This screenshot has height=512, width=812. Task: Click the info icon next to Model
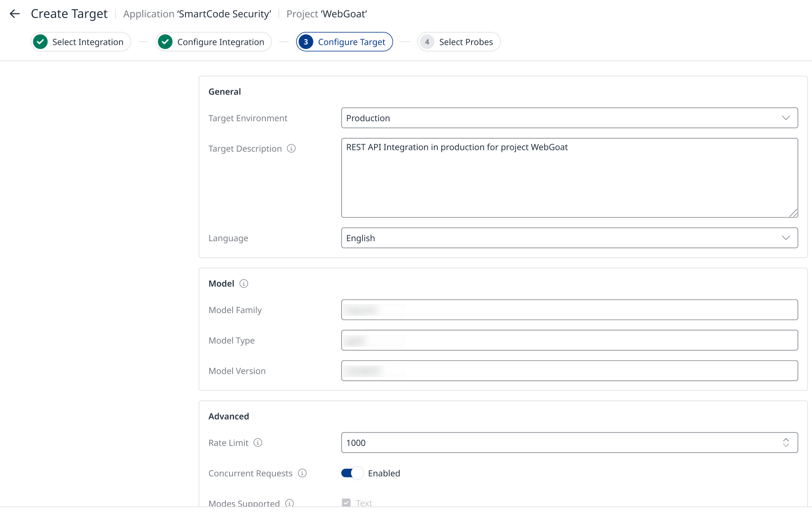[x=244, y=283]
